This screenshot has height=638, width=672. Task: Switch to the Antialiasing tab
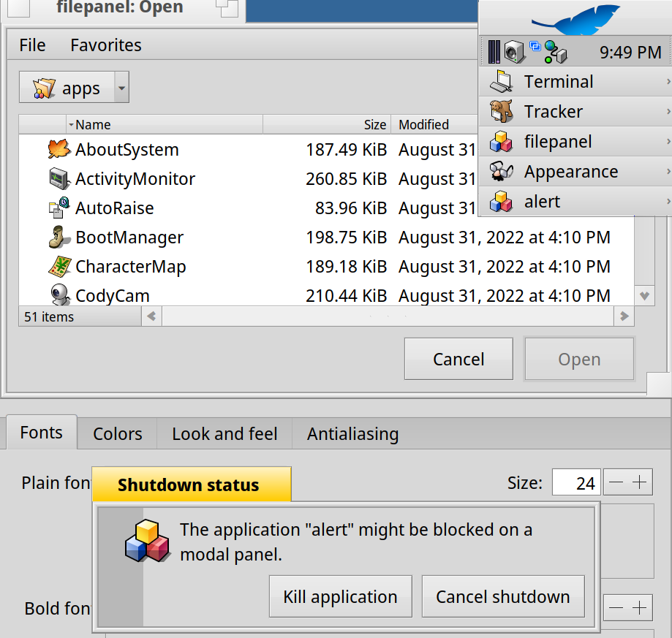coord(352,434)
